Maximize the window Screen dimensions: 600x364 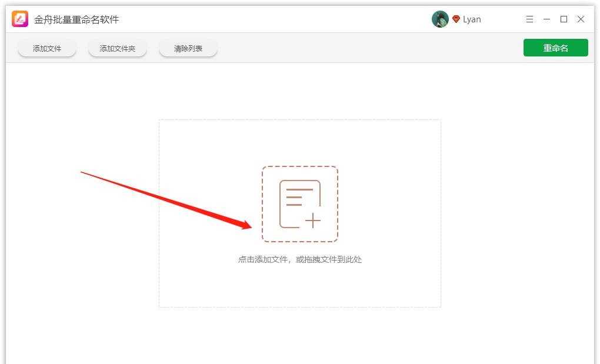click(564, 19)
